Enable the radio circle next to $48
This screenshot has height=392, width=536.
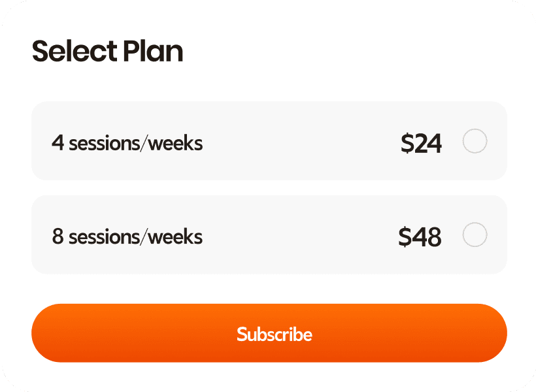click(475, 235)
